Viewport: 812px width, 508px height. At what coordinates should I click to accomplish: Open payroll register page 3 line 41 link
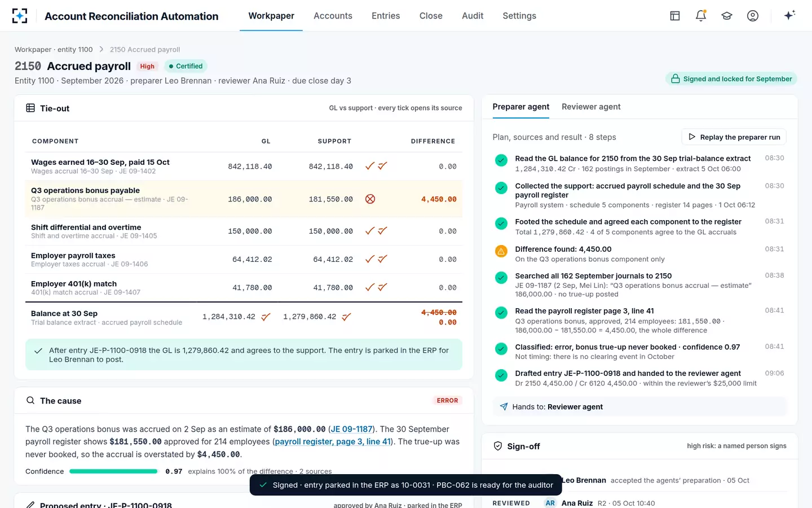coord(333,441)
